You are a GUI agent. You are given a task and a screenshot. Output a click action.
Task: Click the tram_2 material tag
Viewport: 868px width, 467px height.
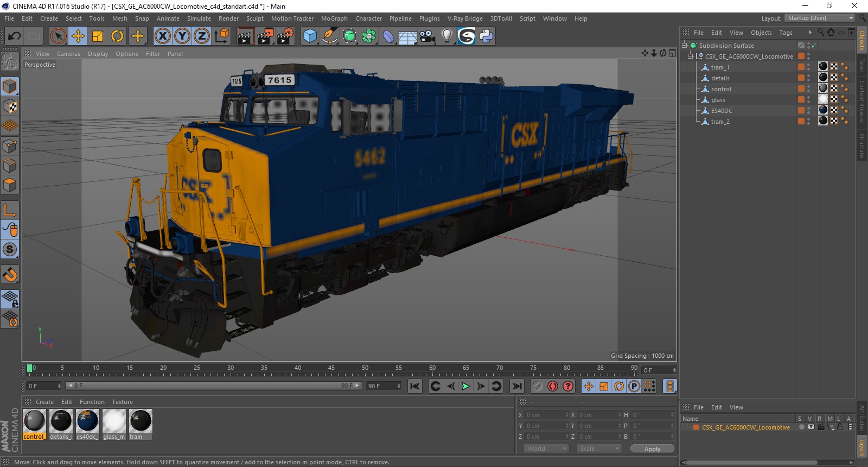point(823,121)
